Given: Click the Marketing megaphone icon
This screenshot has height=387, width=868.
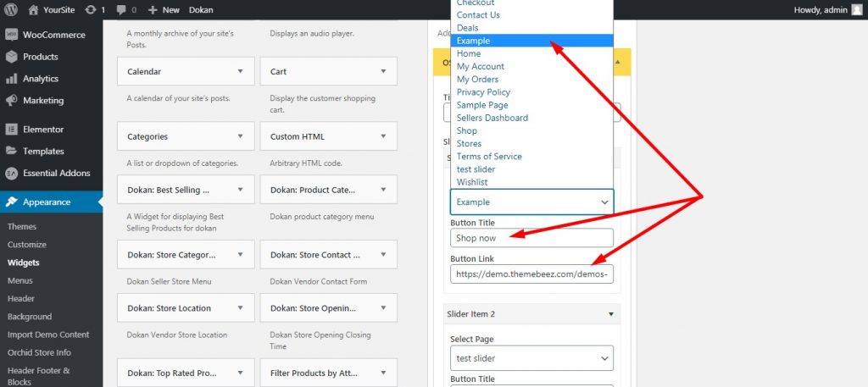Looking at the screenshot, I should (12, 100).
